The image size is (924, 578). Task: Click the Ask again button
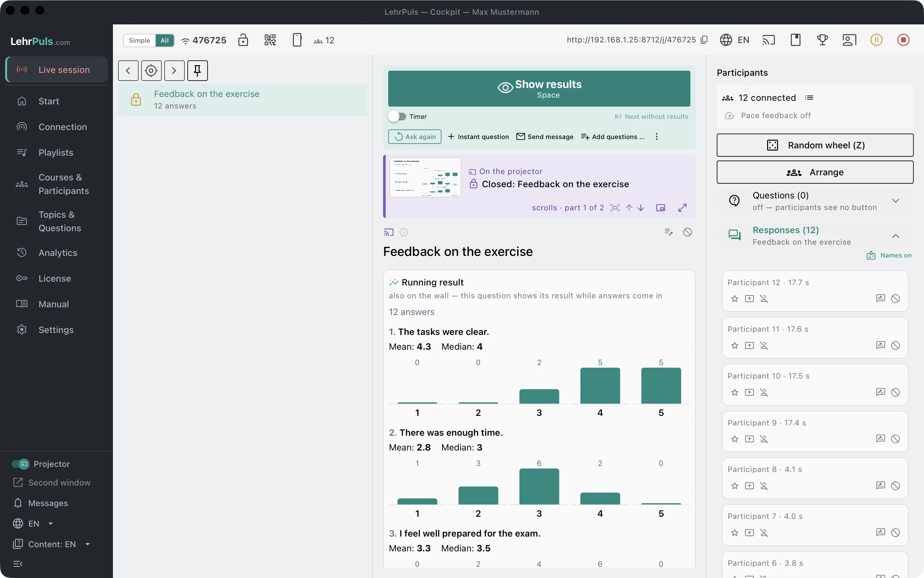(415, 136)
